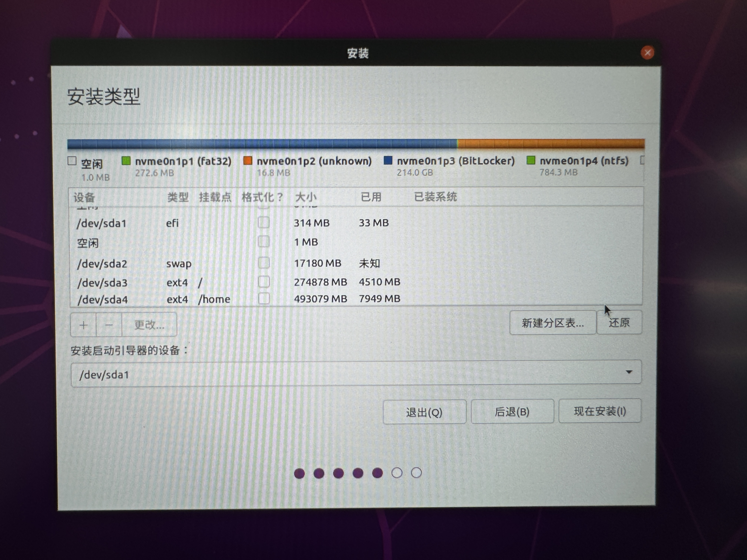The width and height of the screenshot is (747, 560).
Task: Click blue swatch for nvme0n1p3 (BitLocker)
Action: (x=388, y=160)
